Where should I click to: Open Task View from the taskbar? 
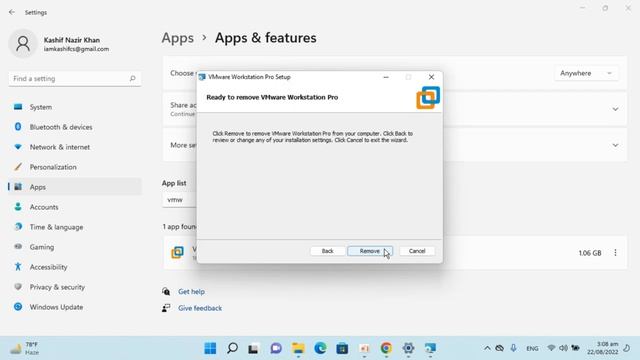pos(254,348)
